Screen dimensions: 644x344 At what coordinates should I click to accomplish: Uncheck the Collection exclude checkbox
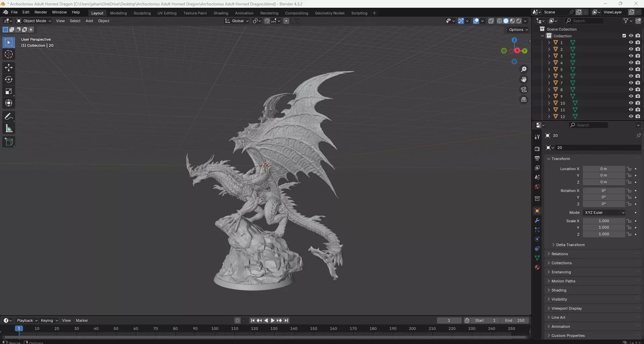coord(624,36)
